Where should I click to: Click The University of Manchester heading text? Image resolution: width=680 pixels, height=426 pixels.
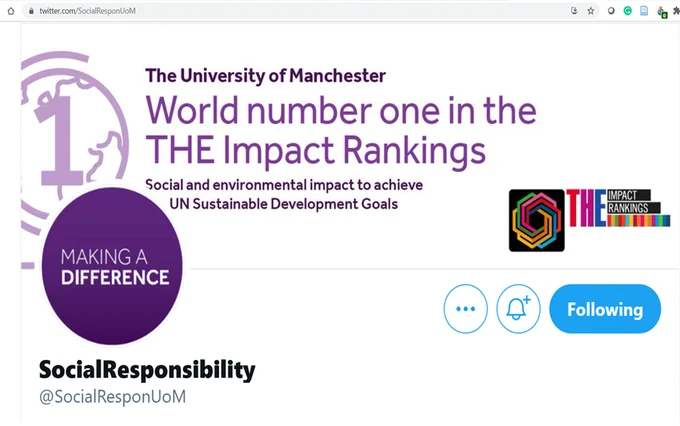(x=265, y=75)
